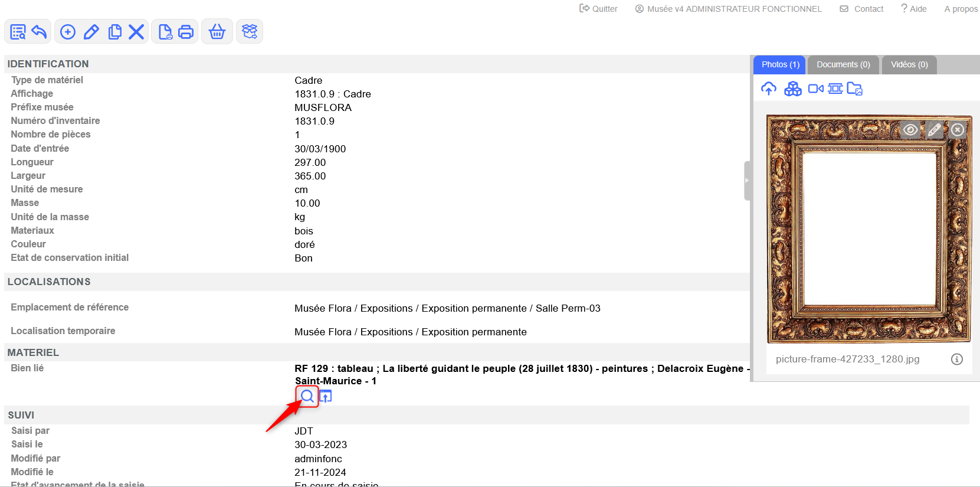Collapse the media side panel handle

tap(747, 181)
